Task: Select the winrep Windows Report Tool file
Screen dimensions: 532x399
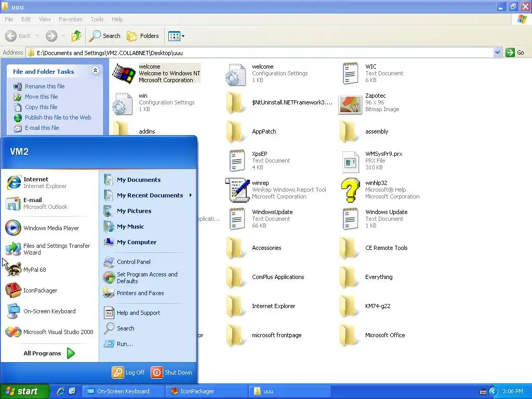Action: [276, 190]
